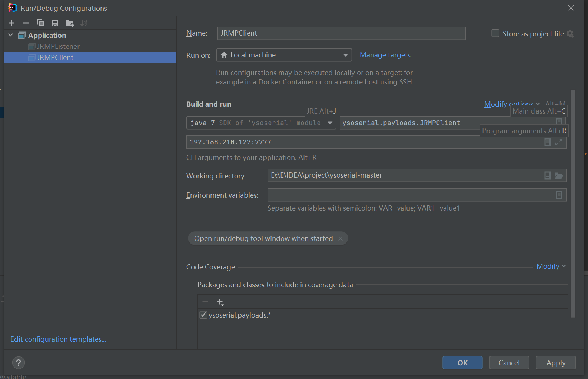588x379 pixels.
Task: Open the Code Coverage Modify dropdown
Action: [x=551, y=266]
